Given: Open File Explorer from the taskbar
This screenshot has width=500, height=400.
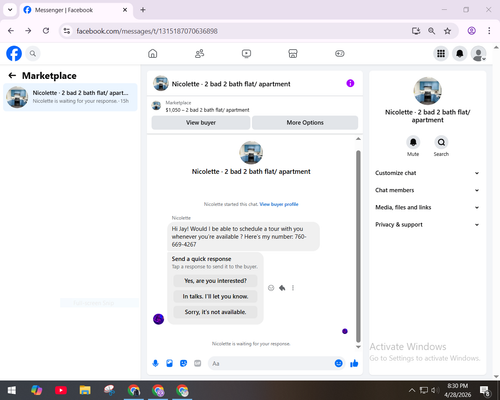Looking at the screenshot, I should [x=85, y=390].
